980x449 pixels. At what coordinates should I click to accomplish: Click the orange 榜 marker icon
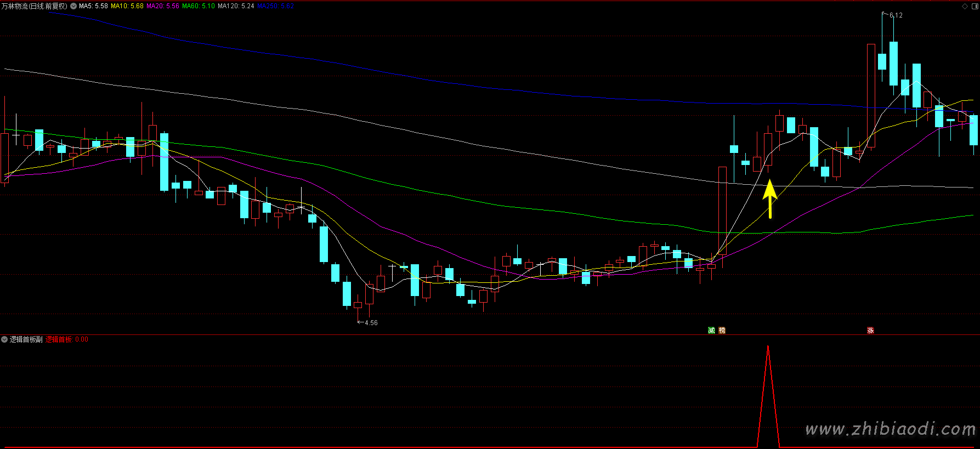[x=722, y=330]
